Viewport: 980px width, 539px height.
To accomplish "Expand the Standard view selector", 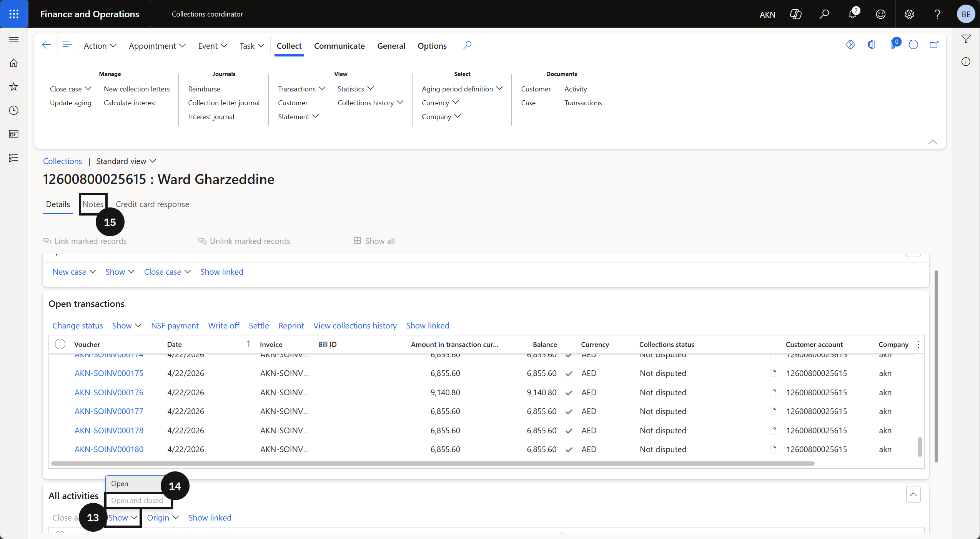I will point(126,161).
